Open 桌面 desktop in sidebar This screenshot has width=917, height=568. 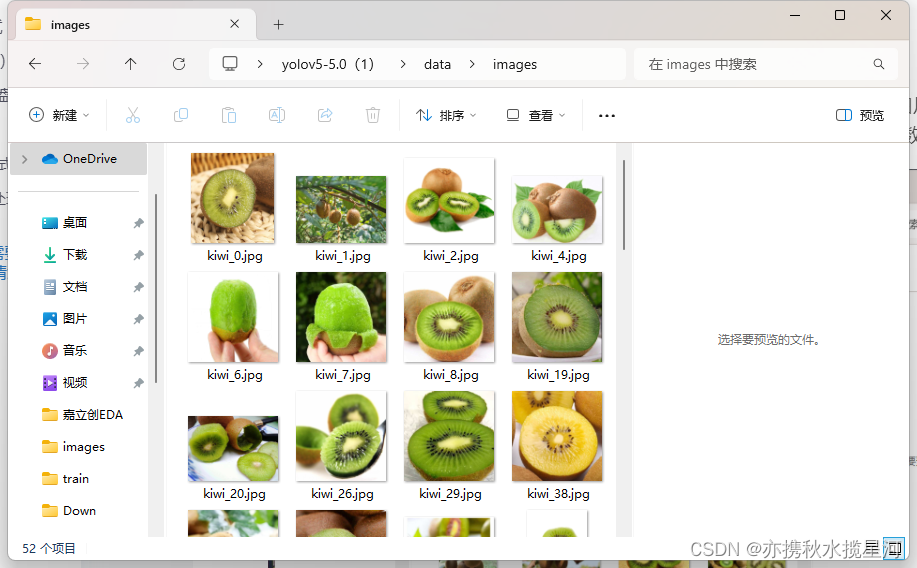[x=75, y=222]
